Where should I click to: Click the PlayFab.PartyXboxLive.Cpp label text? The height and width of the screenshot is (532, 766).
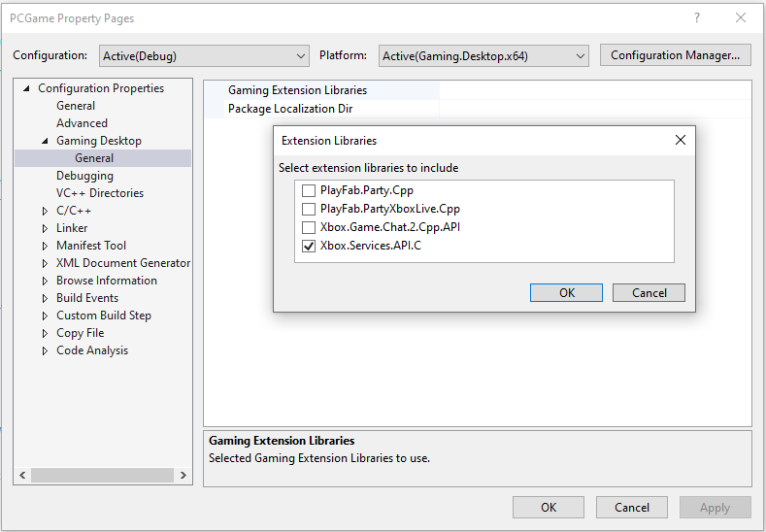(x=390, y=209)
